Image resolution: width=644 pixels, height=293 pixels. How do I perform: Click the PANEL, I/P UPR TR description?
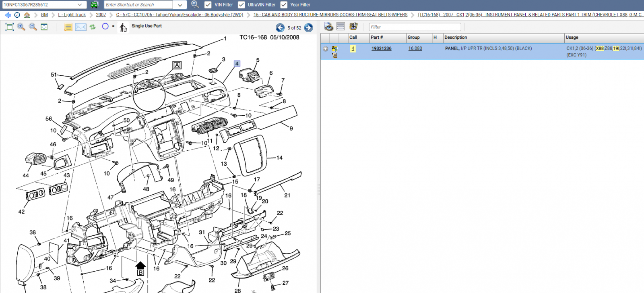coord(488,48)
